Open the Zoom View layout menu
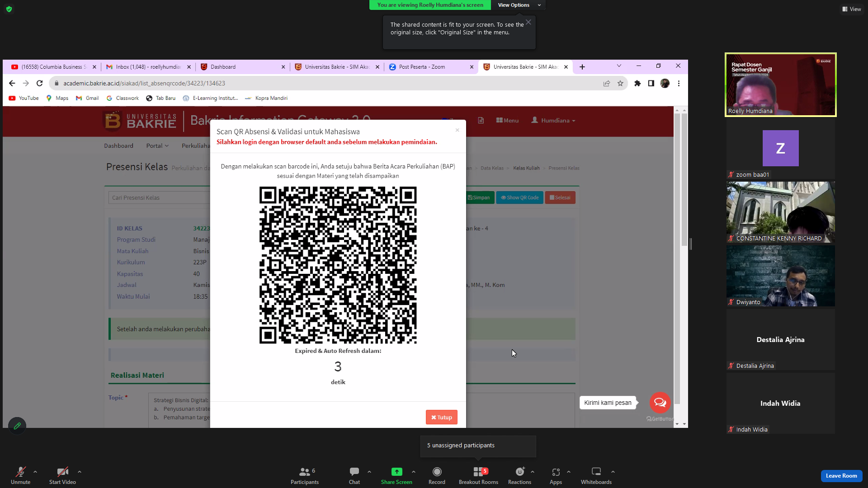Image resolution: width=868 pixels, height=488 pixels. point(852,9)
